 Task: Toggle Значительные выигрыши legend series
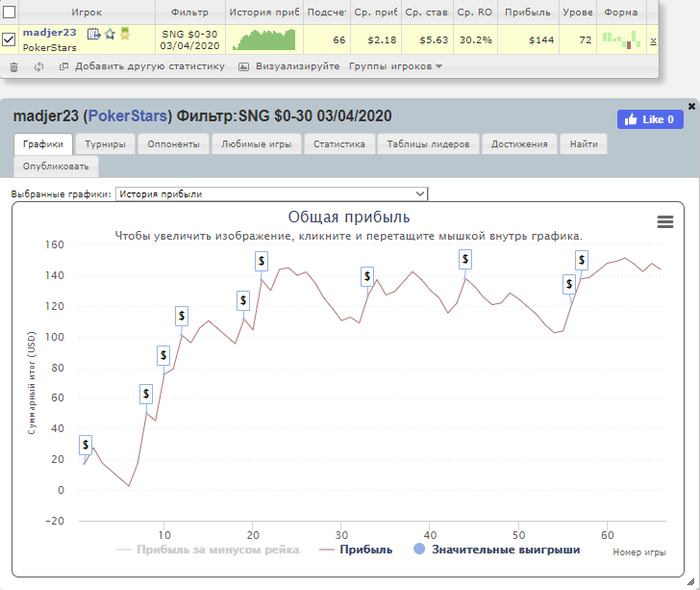pos(497,550)
